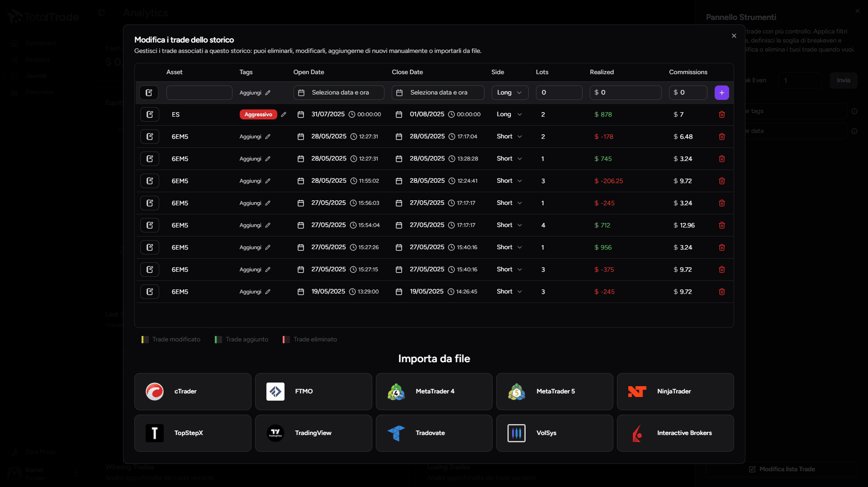Add the new trade with purple plus button
This screenshot has width=868, height=487.
721,93
